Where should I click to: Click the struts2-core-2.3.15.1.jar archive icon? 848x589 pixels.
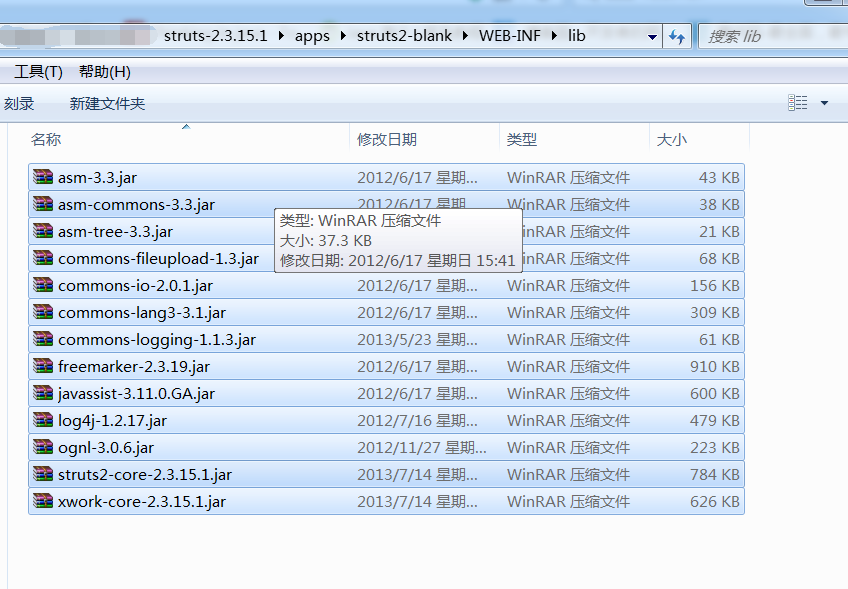(43, 474)
